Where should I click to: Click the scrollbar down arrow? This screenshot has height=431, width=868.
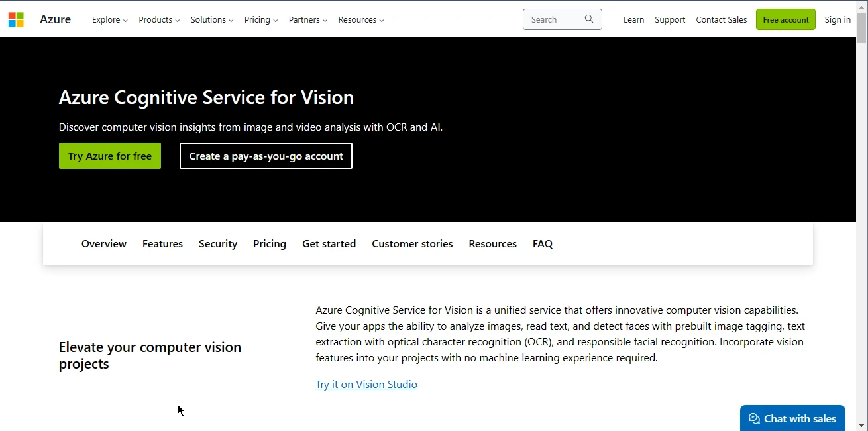(x=861, y=425)
